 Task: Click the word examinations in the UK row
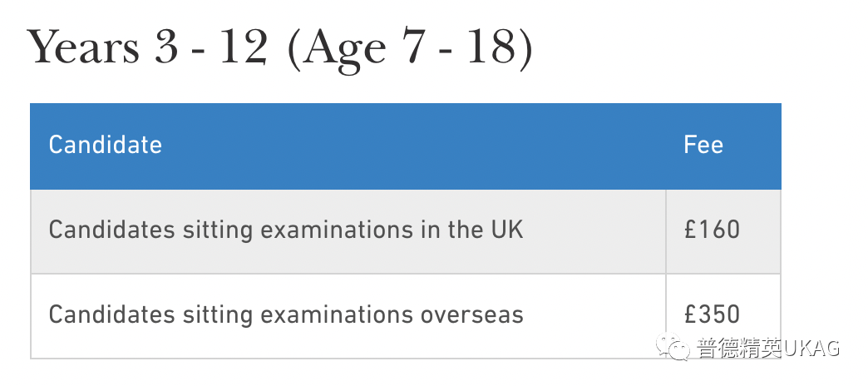click(x=337, y=230)
